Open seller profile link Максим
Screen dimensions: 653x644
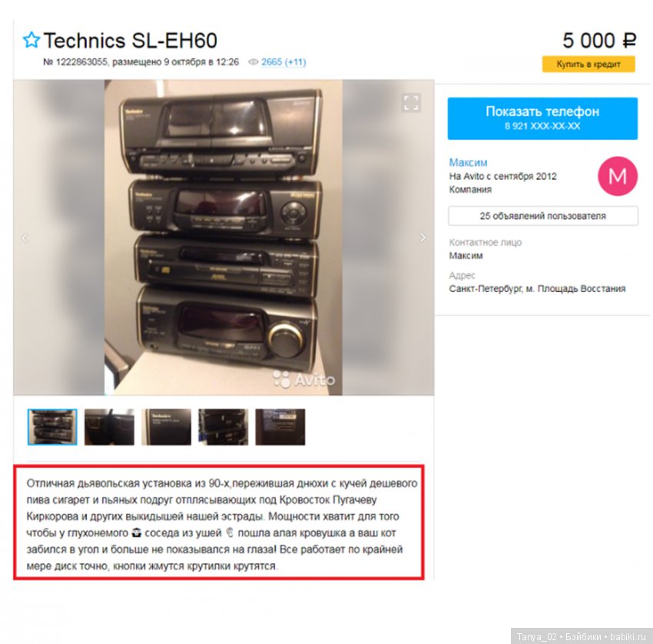tap(468, 162)
